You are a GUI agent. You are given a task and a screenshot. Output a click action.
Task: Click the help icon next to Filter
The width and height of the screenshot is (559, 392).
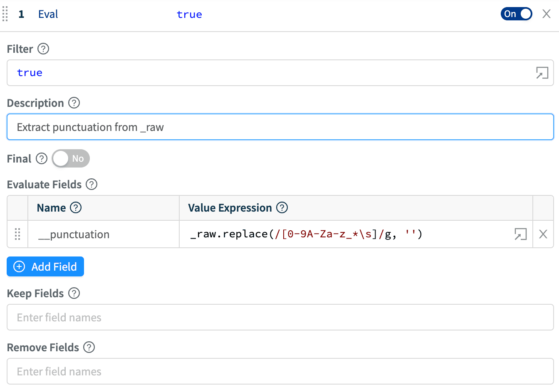tap(43, 49)
